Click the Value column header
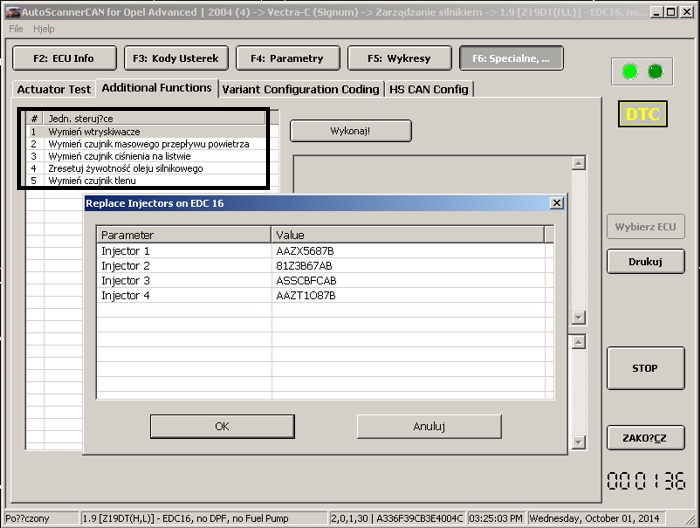Viewport: 700px width, 528px height. click(407, 235)
